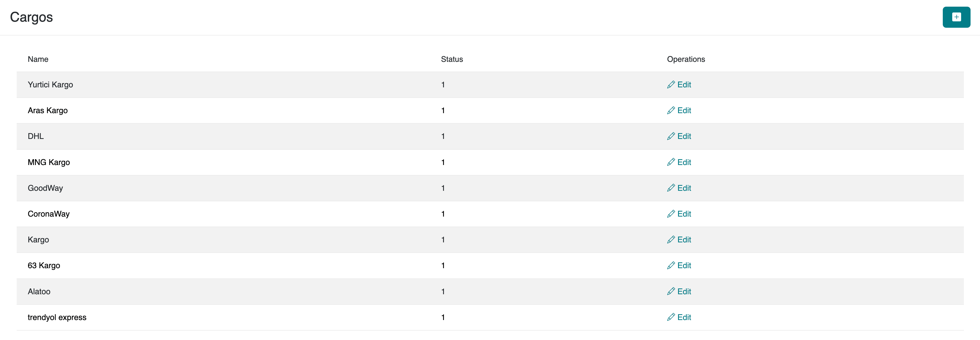Click the Operations column header
The width and height of the screenshot is (980, 340).
[x=686, y=59]
